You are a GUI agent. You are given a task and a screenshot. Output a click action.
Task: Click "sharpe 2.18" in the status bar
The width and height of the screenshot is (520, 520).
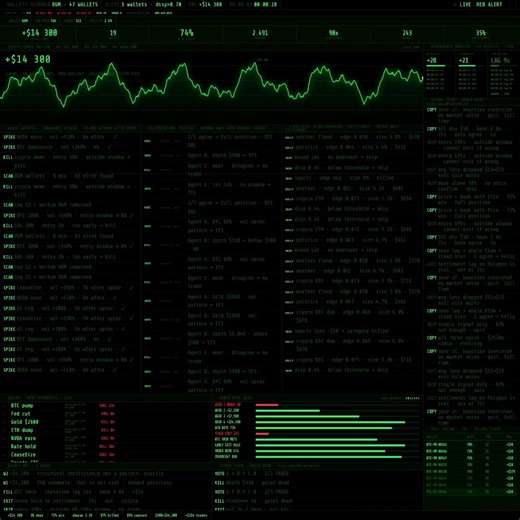coord(83,515)
